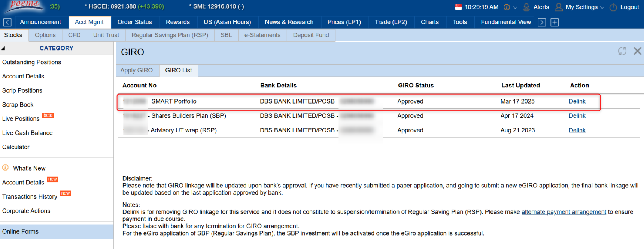
Task: Open the Fundamental View tab
Action: pos(506,22)
